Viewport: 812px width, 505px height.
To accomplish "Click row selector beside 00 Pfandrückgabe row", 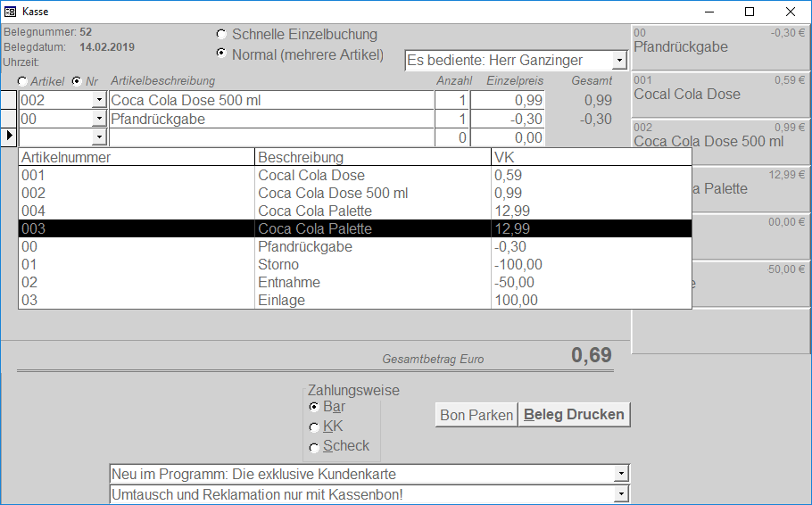I will (9, 120).
